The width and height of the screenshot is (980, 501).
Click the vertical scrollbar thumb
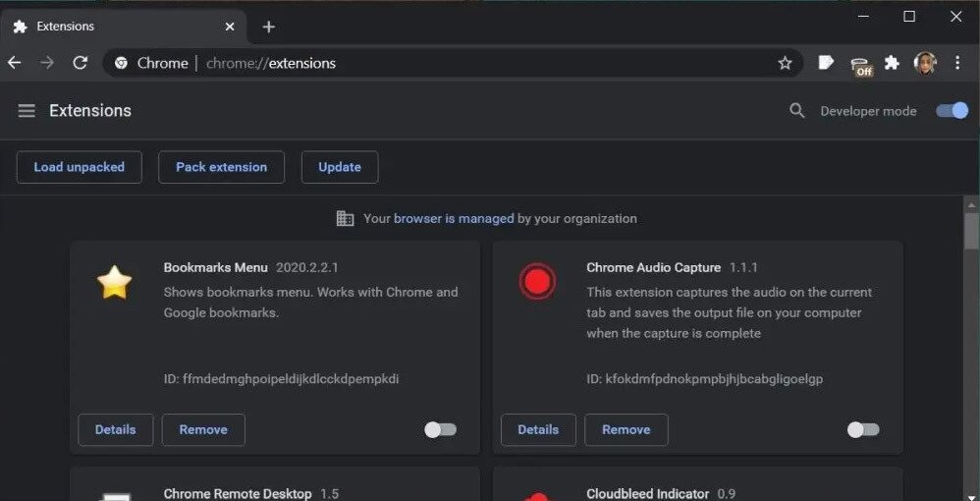[971, 231]
